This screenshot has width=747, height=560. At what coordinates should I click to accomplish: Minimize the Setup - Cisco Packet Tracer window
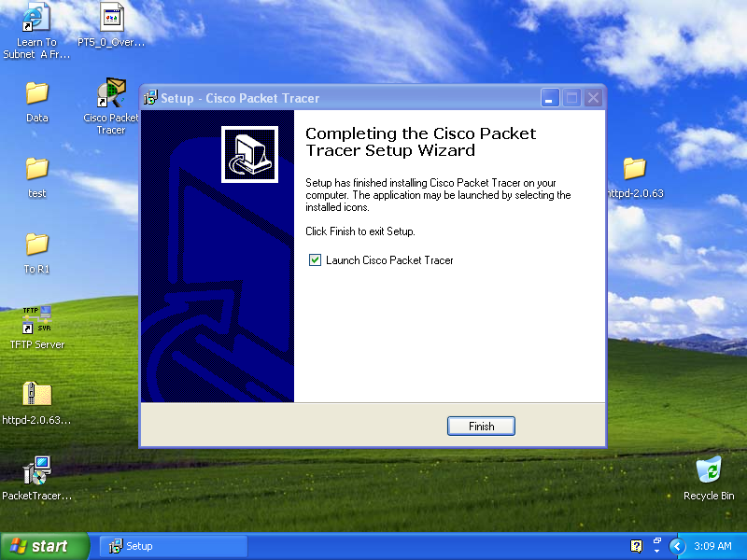(x=550, y=98)
